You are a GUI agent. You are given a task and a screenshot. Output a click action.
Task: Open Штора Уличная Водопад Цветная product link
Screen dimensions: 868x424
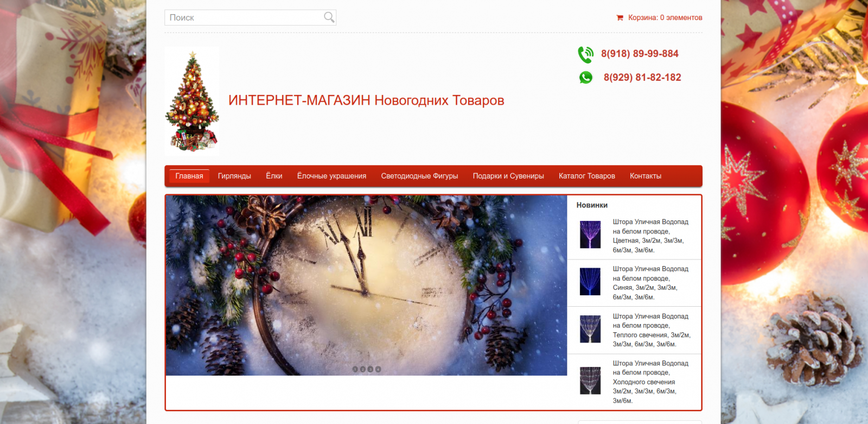click(650, 236)
